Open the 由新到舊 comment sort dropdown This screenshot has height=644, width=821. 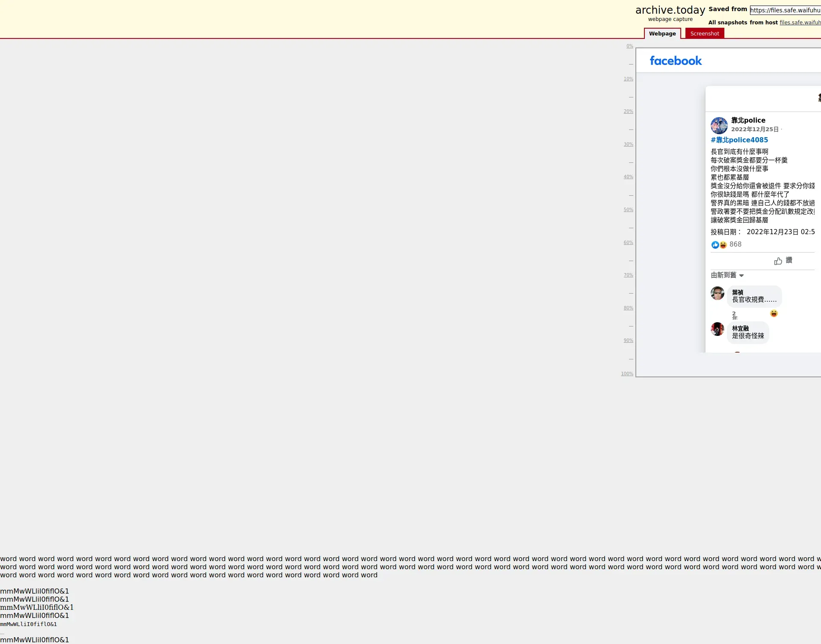coord(727,275)
